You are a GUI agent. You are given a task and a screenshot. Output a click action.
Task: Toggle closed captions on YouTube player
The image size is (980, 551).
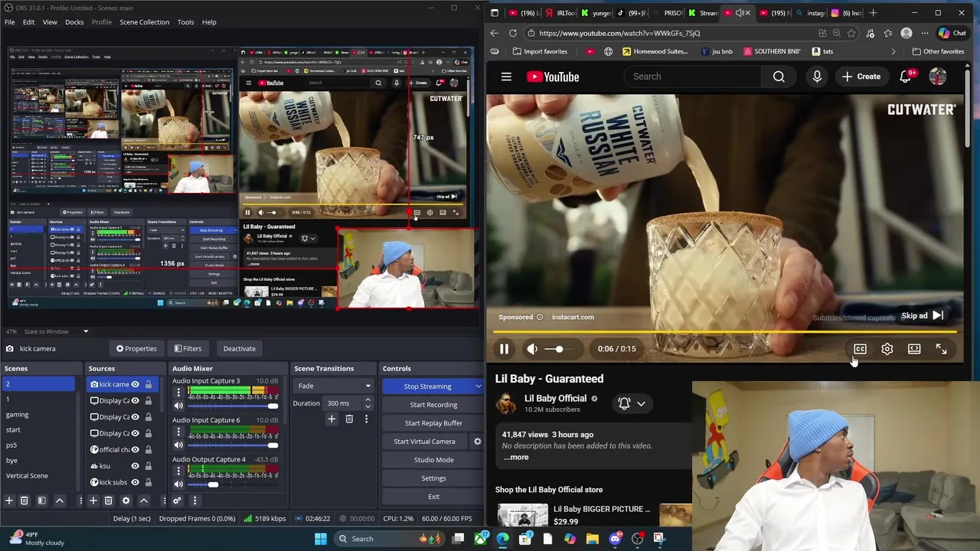(x=860, y=349)
